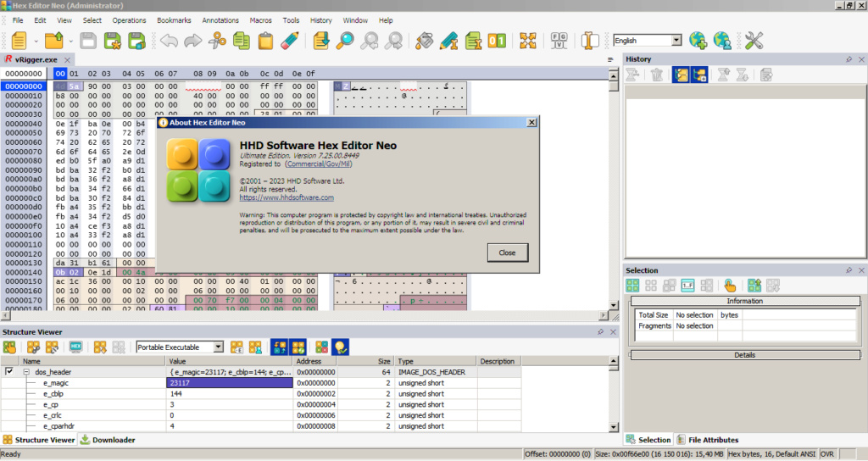This screenshot has height=461, width=868.
Task: Click the Paste clipboard icon
Action: click(265, 41)
